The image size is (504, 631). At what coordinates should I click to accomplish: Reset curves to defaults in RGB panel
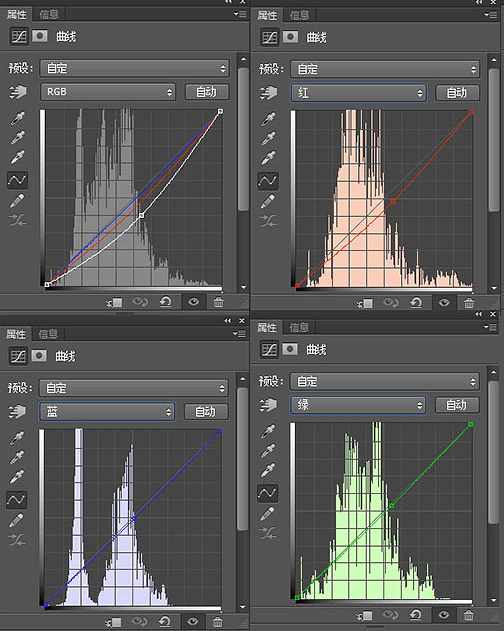[x=165, y=301]
